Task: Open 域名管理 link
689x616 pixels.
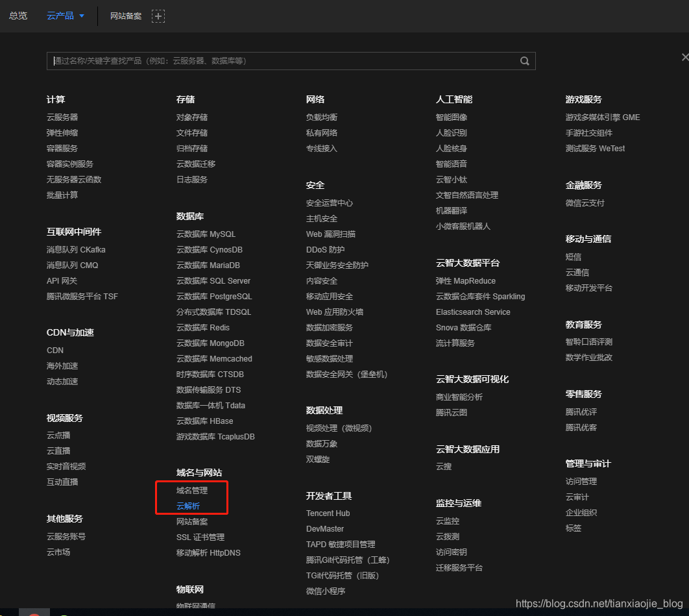Action: pos(192,491)
